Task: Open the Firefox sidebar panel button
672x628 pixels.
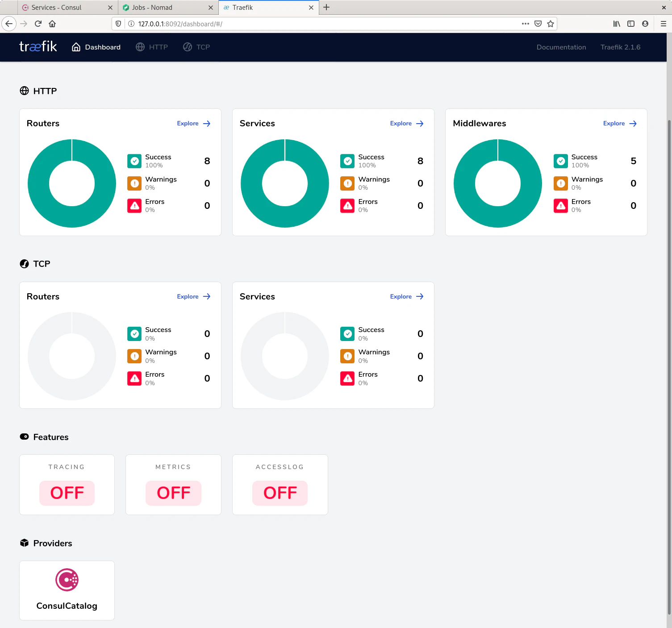Action: (x=631, y=24)
